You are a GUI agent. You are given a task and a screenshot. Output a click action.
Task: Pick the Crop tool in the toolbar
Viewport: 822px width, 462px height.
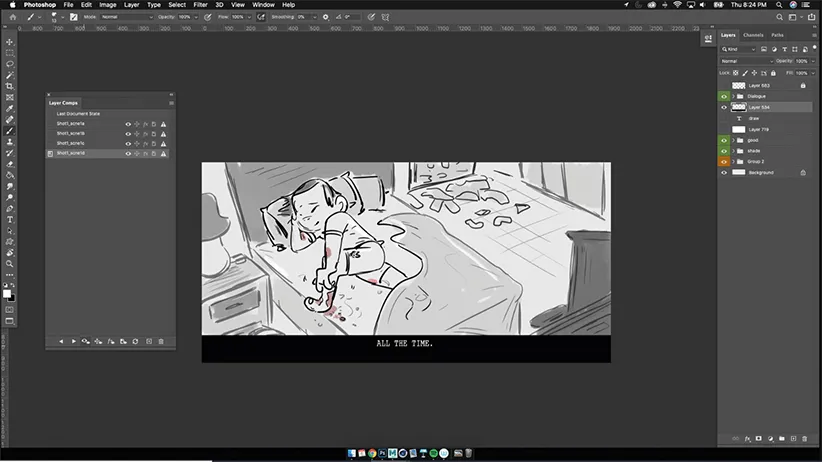10,86
